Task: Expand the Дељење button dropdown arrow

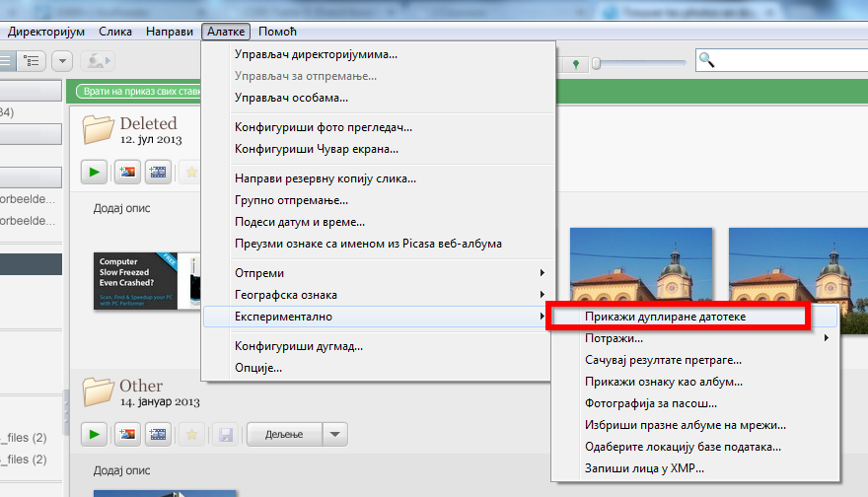Action: click(335, 434)
